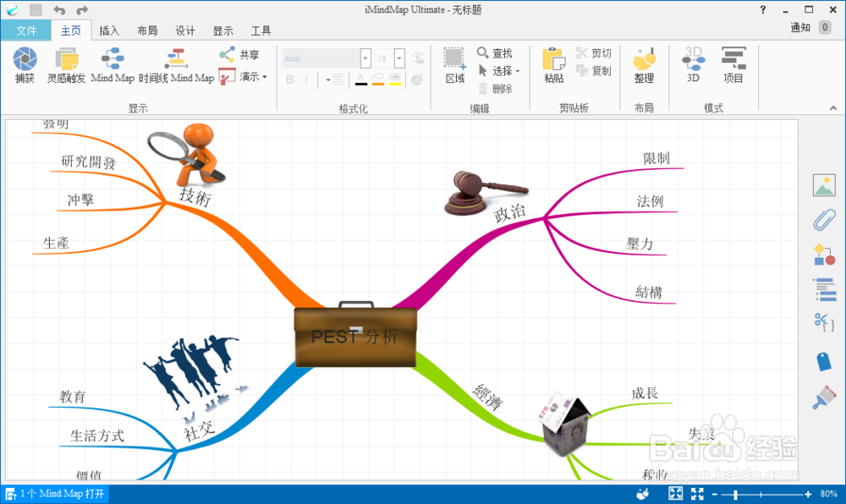846x504 pixels.
Task: Select the 社交 branch label
Action: 199,432
